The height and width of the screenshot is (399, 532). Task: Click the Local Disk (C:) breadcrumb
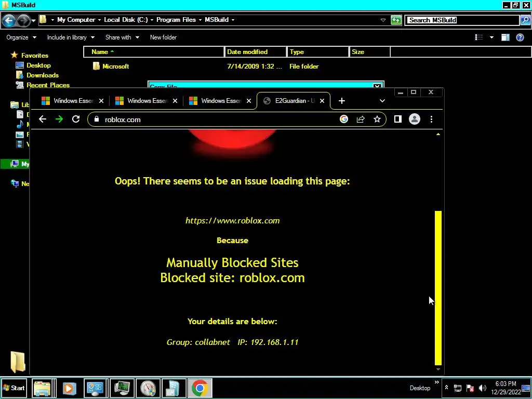point(126,20)
